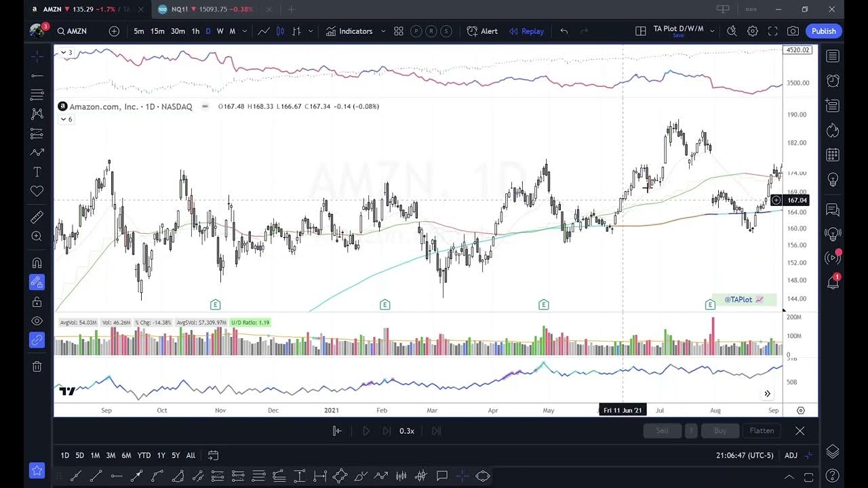Viewport: 868px width, 488px height.
Task: Expand the indicator legend showing 6
Action: (x=66, y=119)
